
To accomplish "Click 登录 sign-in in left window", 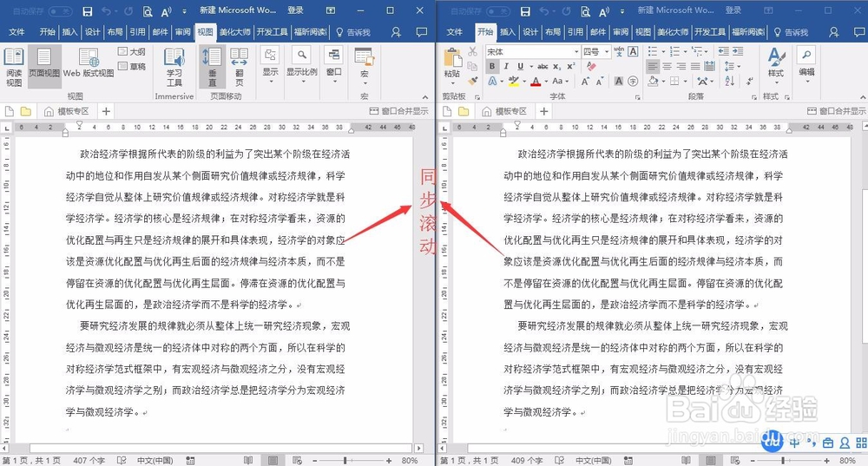I will (296, 10).
